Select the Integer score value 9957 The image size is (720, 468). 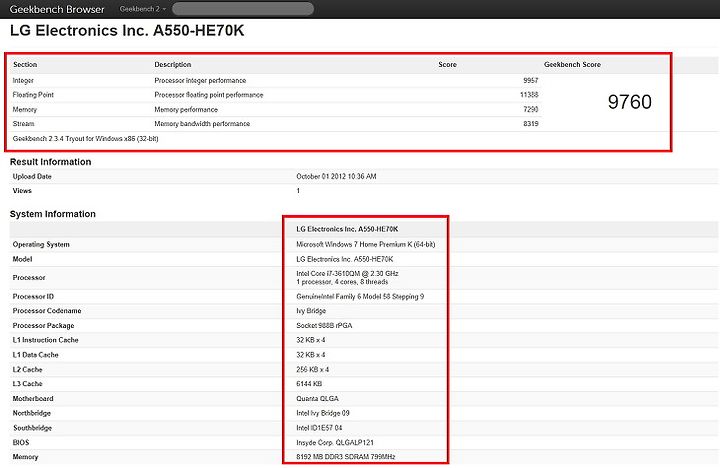point(531,80)
